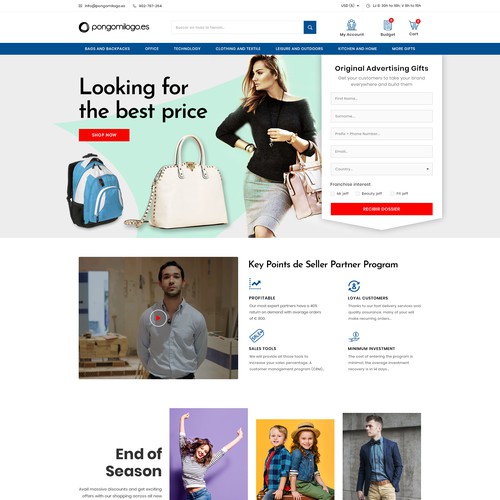The width and height of the screenshot is (500, 500).
Task: Open the My Account icon
Action: click(x=352, y=25)
